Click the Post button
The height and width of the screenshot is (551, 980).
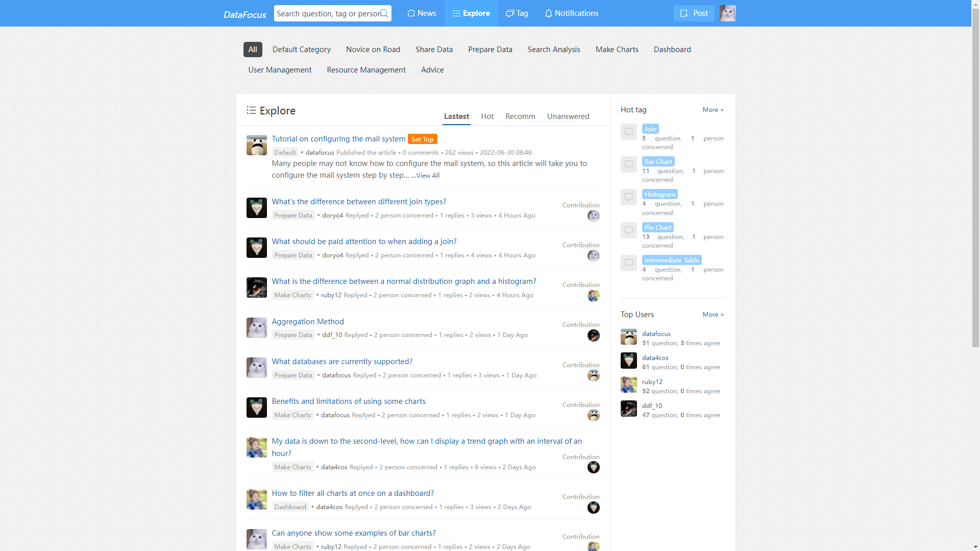(x=694, y=13)
